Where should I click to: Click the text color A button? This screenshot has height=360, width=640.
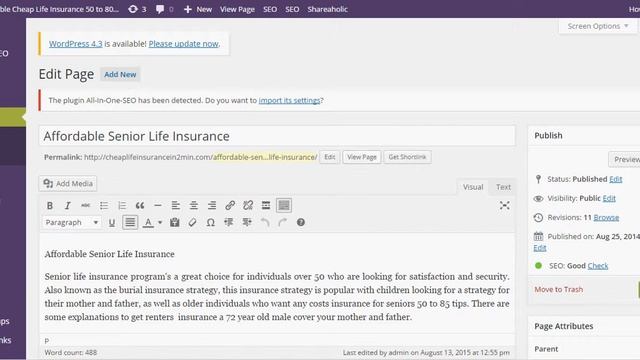point(148,222)
